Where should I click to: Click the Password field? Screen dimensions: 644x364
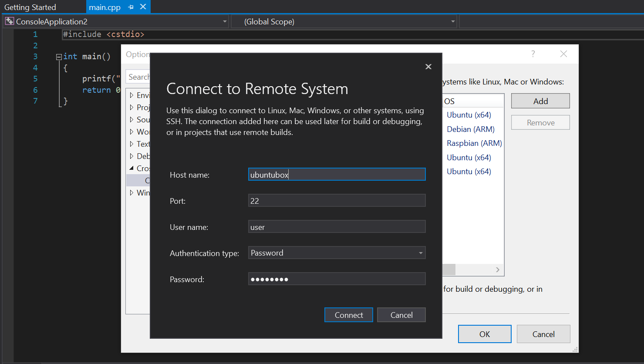337,279
